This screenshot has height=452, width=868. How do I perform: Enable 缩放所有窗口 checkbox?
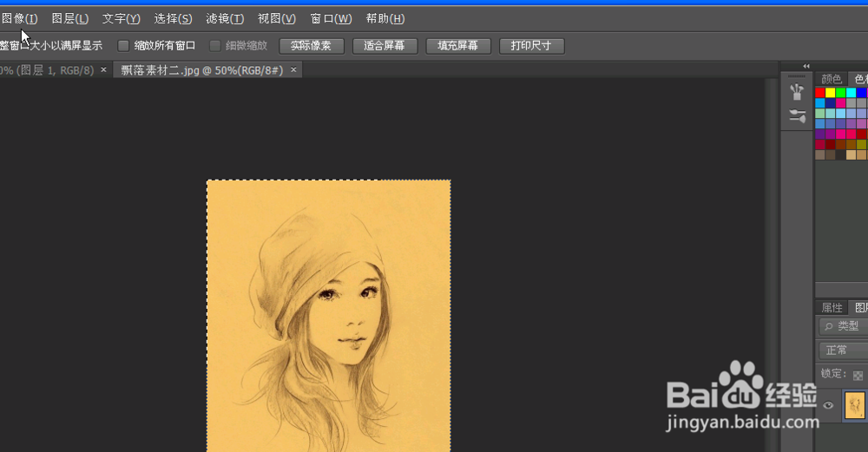click(123, 46)
